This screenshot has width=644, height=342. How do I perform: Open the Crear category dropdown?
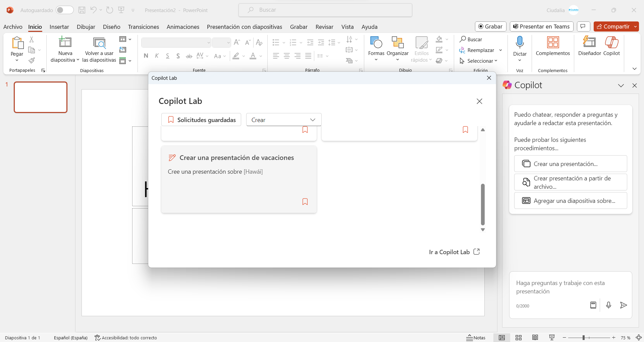tap(284, 120)
